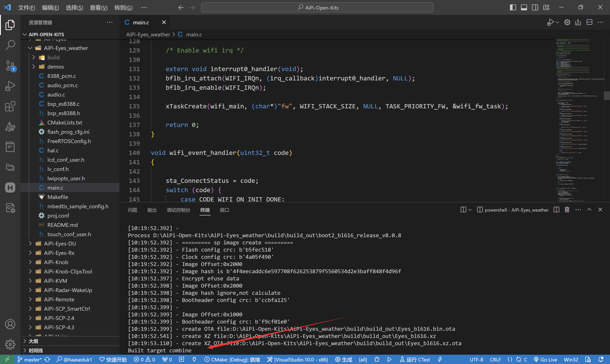Click 运行 CTest in status bar
The width and height of the screenshot is (610, 364).
415,360
